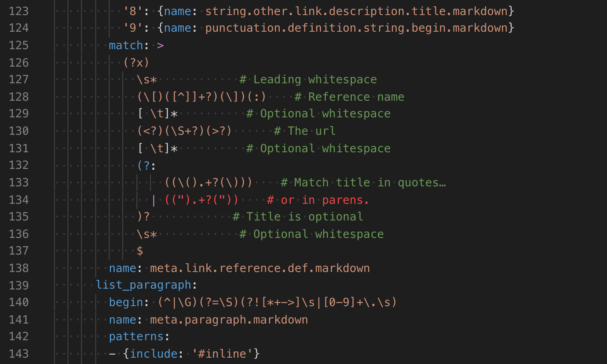
Task: Click the meta.link.reference.def.markdown value
Action: click(260, 268)
